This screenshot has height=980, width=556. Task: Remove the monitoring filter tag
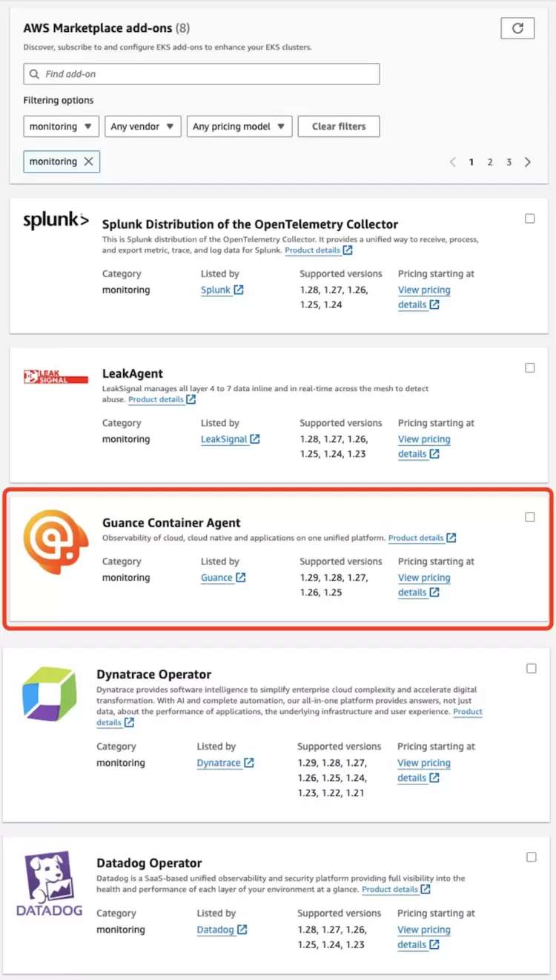point(88,161)
